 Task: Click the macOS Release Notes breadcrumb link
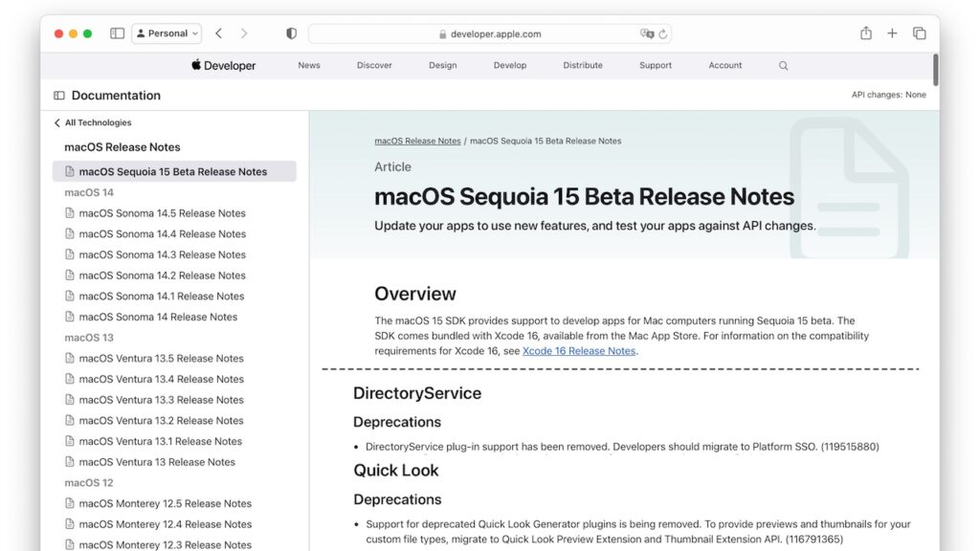pos(417,140)
